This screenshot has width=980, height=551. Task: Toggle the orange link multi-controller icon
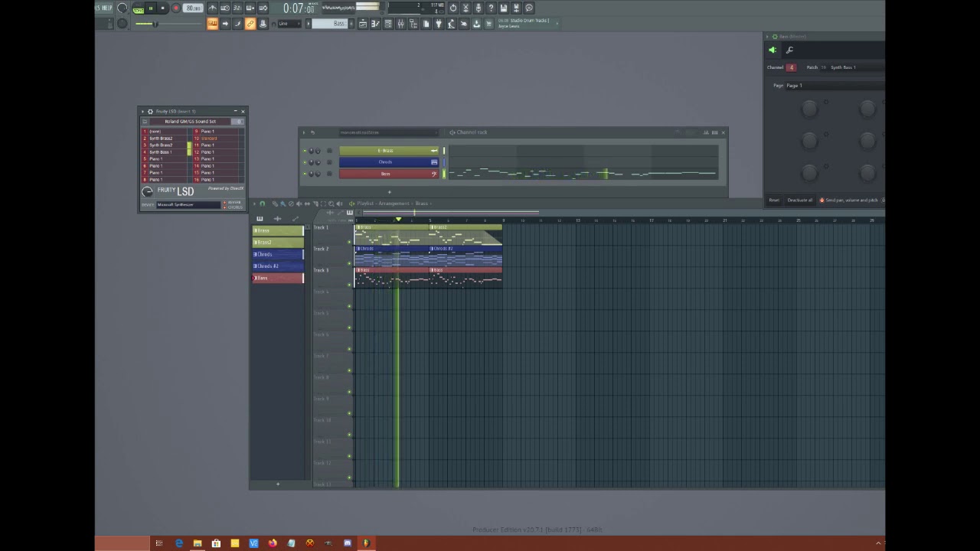(250, 24)
